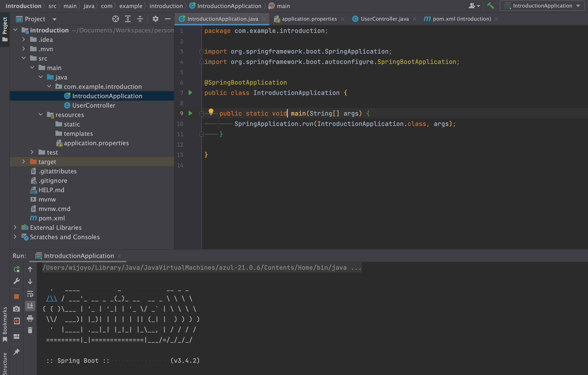Expand all in Project panel
The width and height of the screenshot is (588, 375).
coord(128,19)
